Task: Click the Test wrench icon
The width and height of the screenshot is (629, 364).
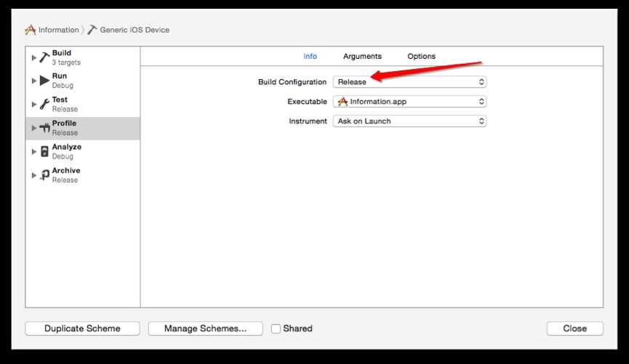Action: click(x=44, y=104)
